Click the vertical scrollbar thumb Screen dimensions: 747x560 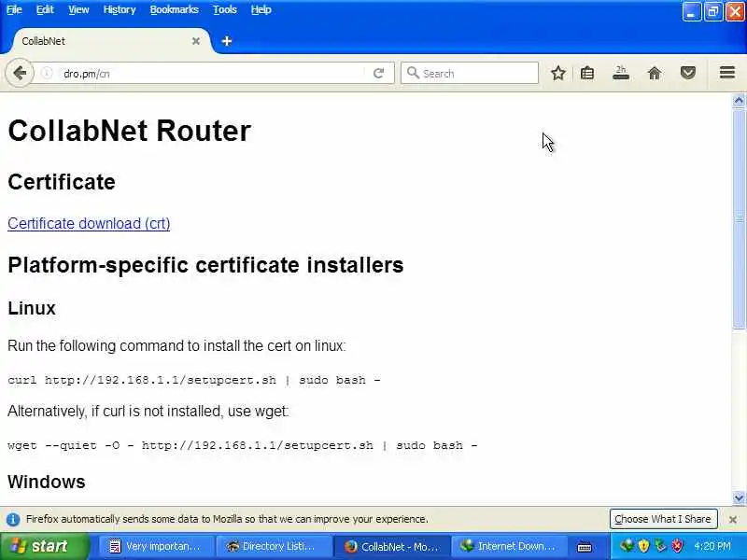click(739, 218)
